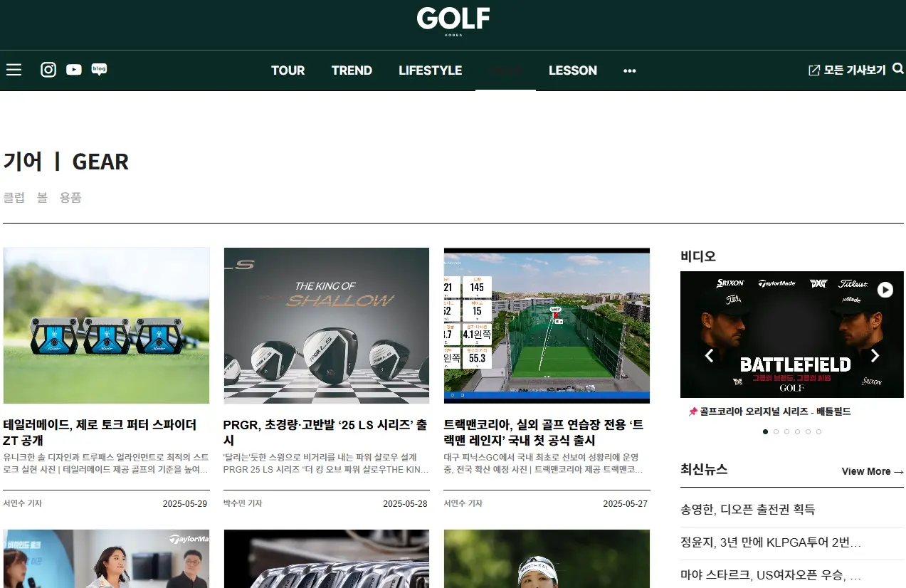Viewport: 906px width, 588px height.
Task: Open the Instagram icon link
Action: click(48, 70)
